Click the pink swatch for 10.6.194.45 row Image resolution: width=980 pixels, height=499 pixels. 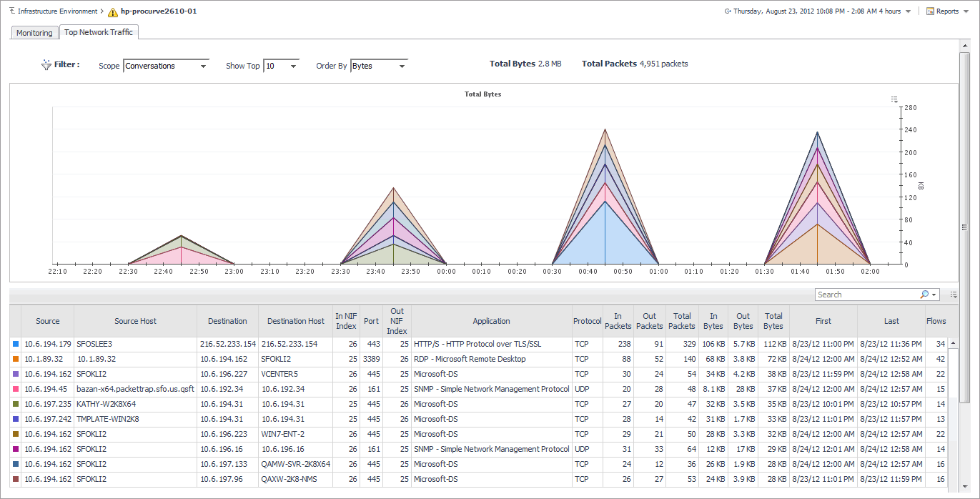16,390
